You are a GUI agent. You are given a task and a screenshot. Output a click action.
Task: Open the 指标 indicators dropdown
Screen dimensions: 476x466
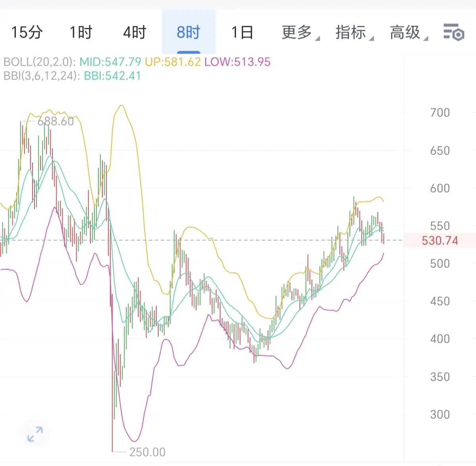tap(354, 32)
